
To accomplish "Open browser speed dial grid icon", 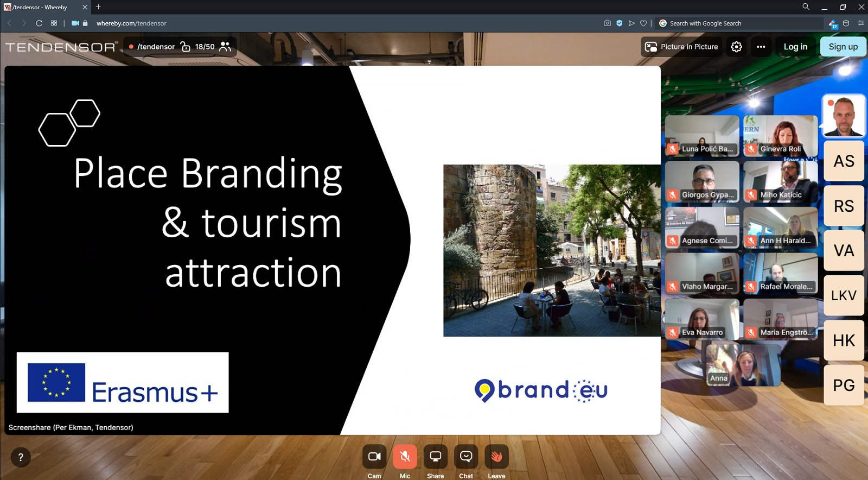I will click(x=54, y=23).
